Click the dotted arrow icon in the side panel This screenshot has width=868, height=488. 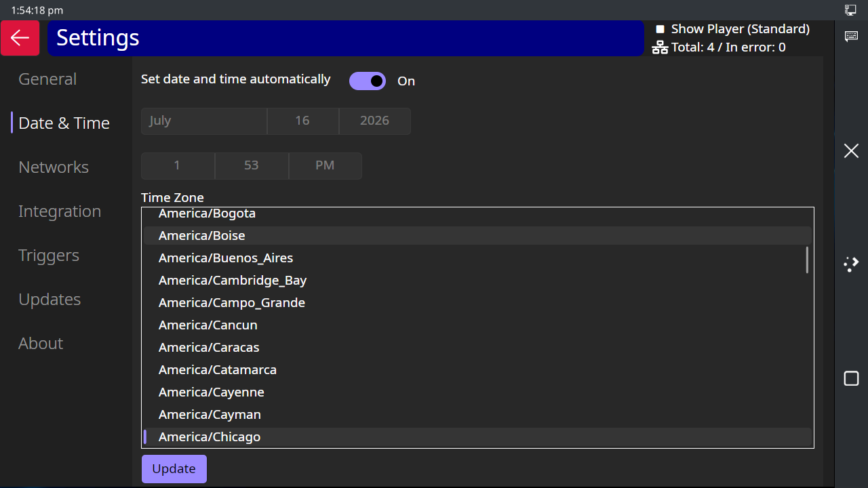851,264
